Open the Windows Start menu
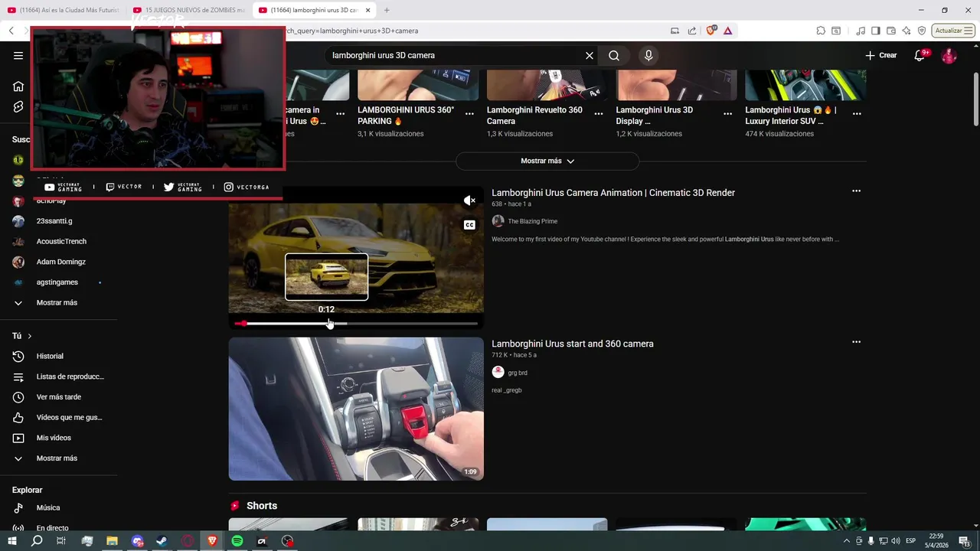The width and height of the screenshot is (980, 551). coord(12,541)
